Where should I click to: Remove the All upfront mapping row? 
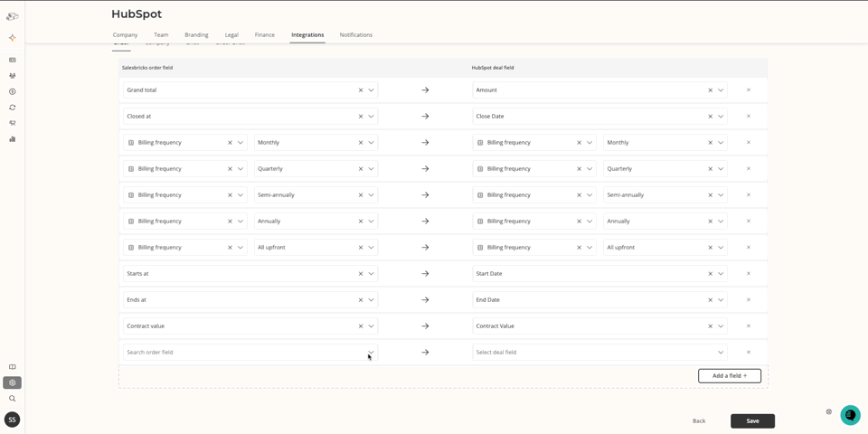point(749,248)
